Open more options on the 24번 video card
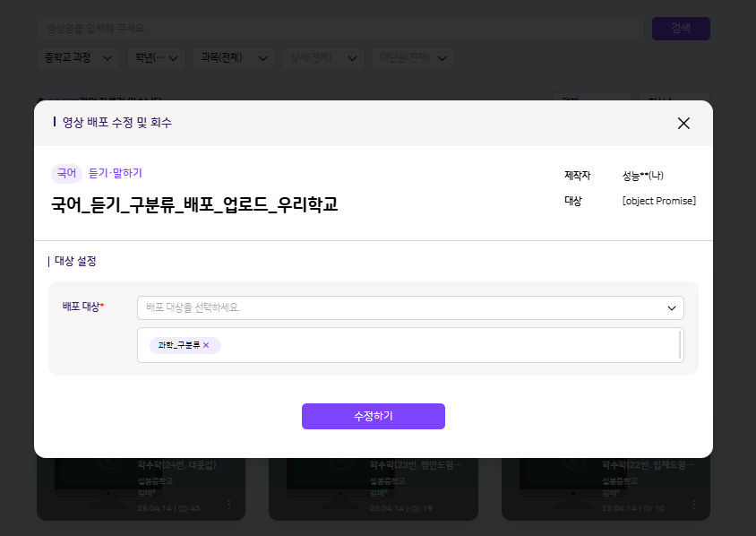This screenshot has height=536, width=756. 228,506
